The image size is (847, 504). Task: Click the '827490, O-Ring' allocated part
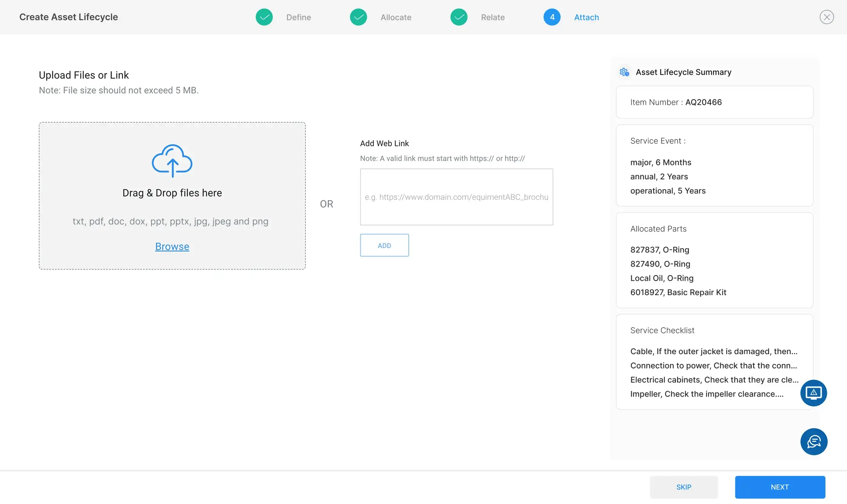[660, 264]
